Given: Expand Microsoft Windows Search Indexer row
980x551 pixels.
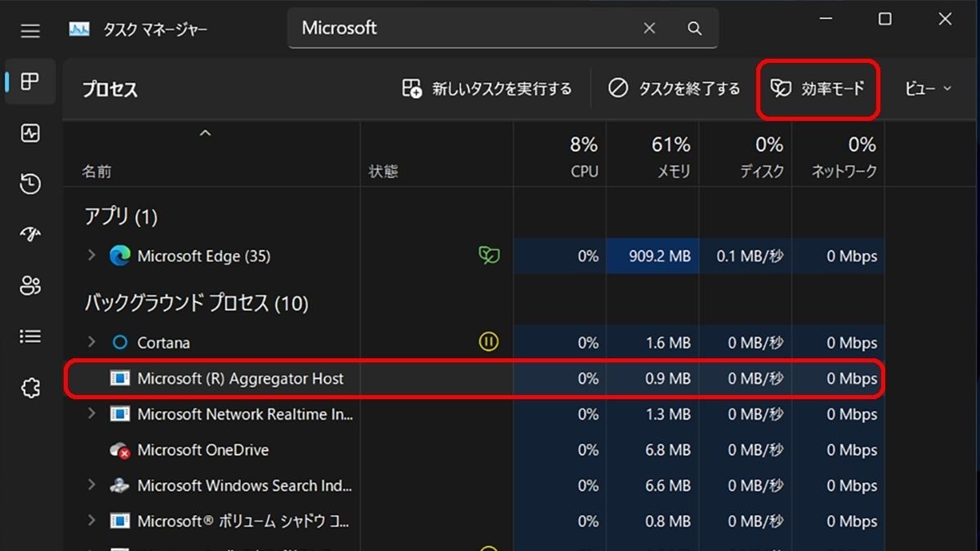Looking at the screenshot, I should tap(91, 486).
